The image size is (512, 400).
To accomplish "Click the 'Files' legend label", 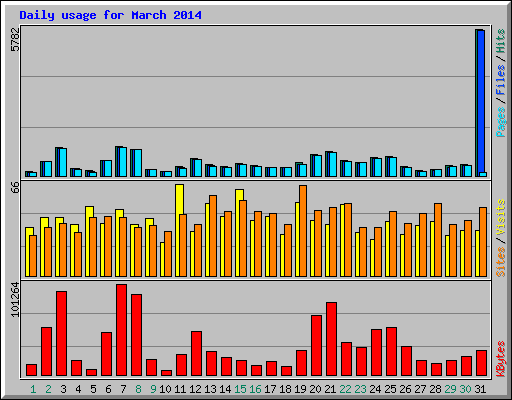I will click(501, 79).
